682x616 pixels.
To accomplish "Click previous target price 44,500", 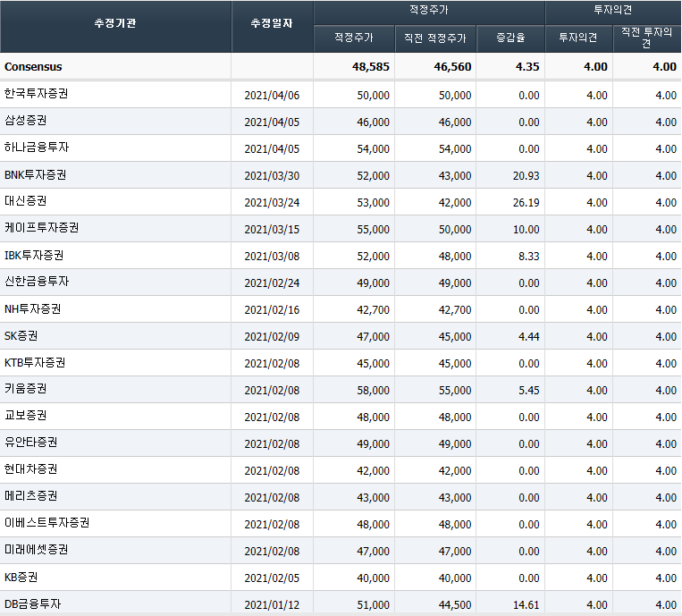I will [x=455, y=604].
